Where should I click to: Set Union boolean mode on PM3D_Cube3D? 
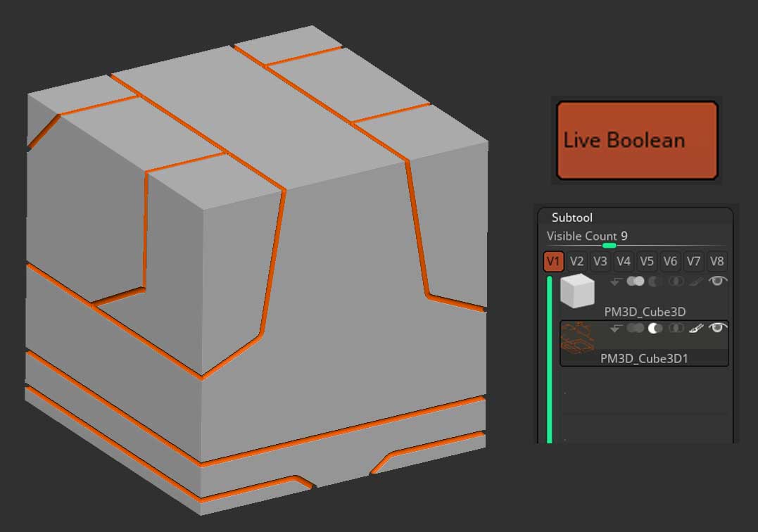tap(636, 281)
